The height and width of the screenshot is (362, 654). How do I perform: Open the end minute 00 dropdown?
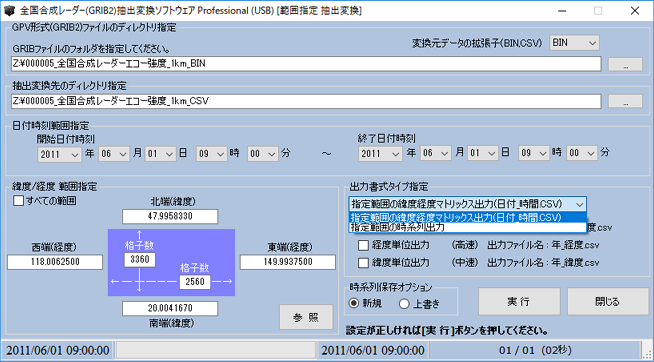583,153
